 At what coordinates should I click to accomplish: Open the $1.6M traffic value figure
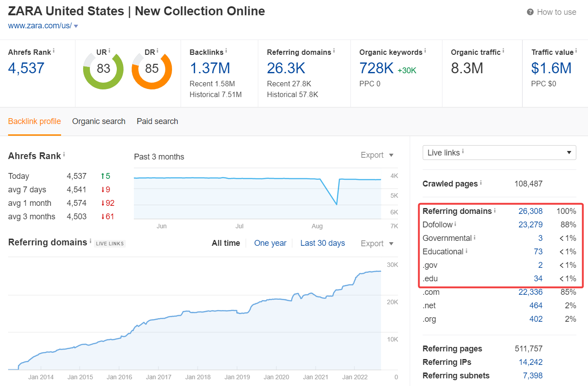[552, 68]
